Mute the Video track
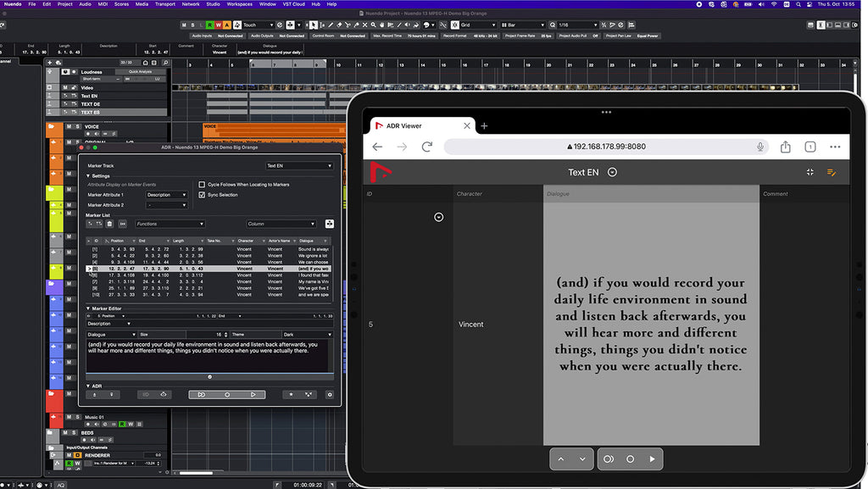This screenshot has height=489, width=868. pos(65,87)
